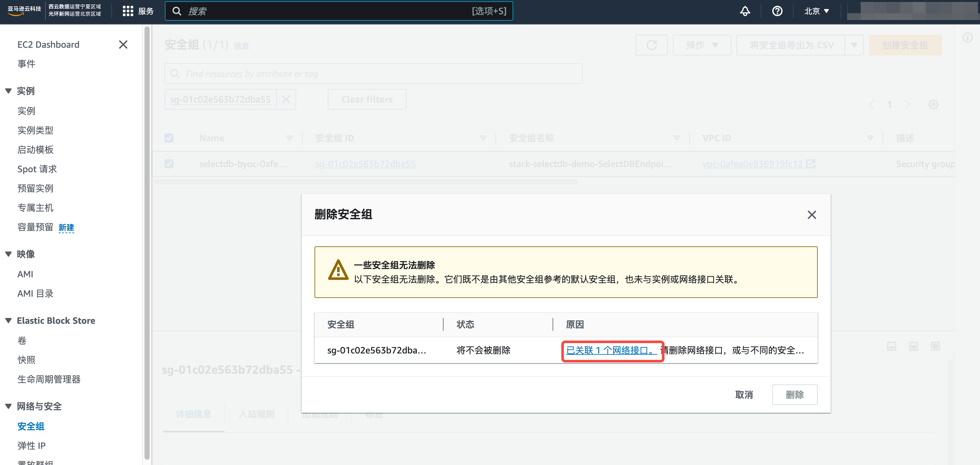Open VPC external link icon
This screenshot has height=465, width=980.
[x=811, y=164]
